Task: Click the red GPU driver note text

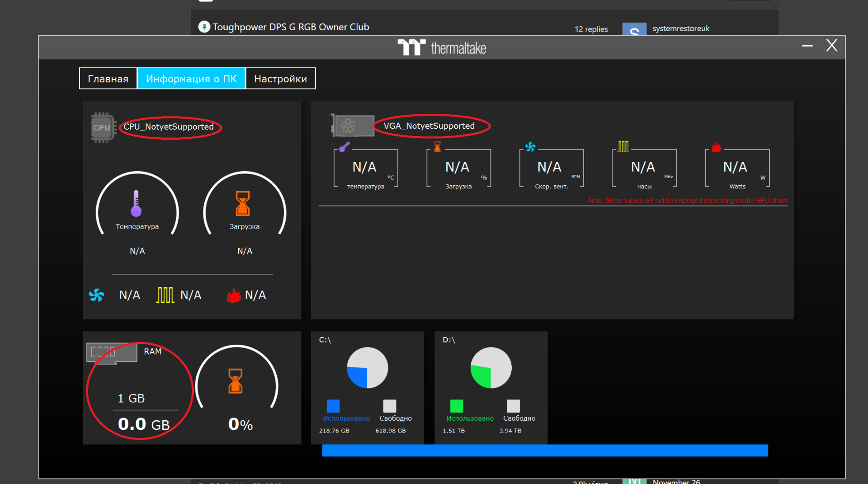Action: pos(688,200)
